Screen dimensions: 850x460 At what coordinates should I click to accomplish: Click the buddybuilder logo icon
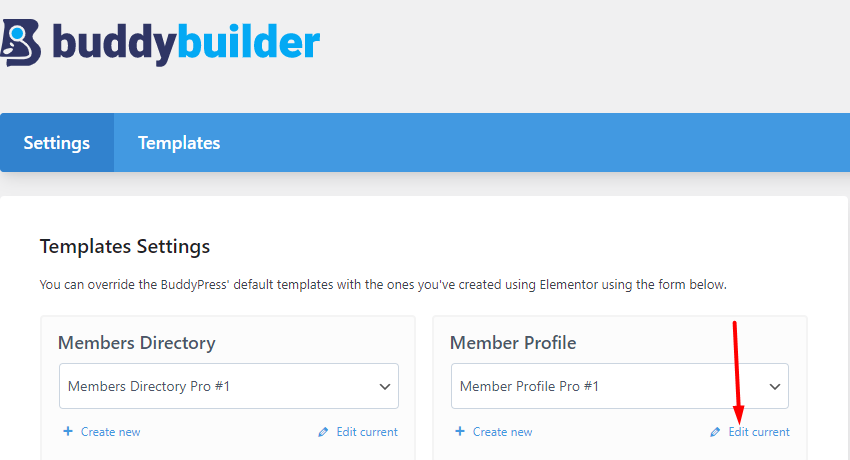click(21, 42)
